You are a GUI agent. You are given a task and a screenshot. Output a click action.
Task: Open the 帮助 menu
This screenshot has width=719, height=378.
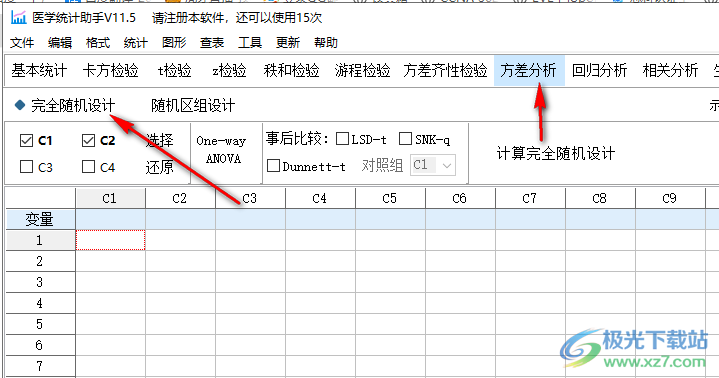326,43
